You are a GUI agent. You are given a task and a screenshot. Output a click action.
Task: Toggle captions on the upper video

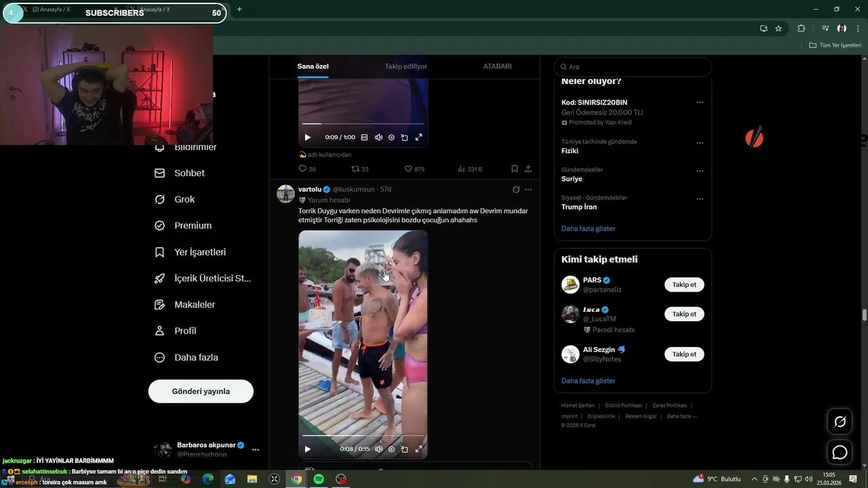(x=364, y=137)
